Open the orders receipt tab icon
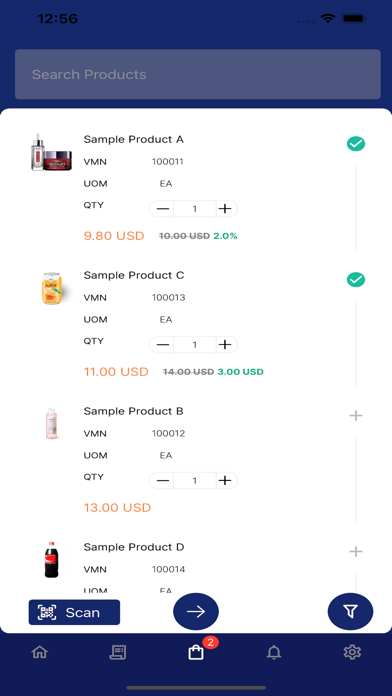Viewport: 392px width, 696px height. pyautogui.click(x=118, y=652)
